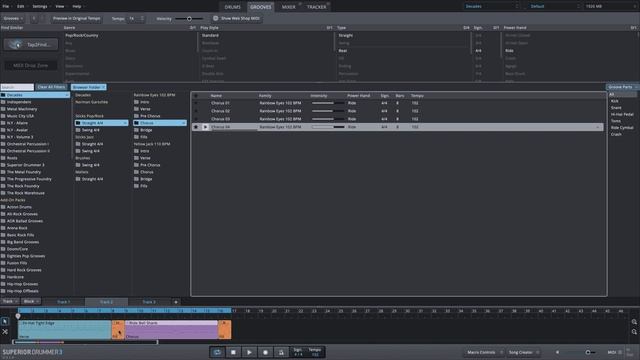
Task: Select the Ride power hand filter
Action: [509, 51]
